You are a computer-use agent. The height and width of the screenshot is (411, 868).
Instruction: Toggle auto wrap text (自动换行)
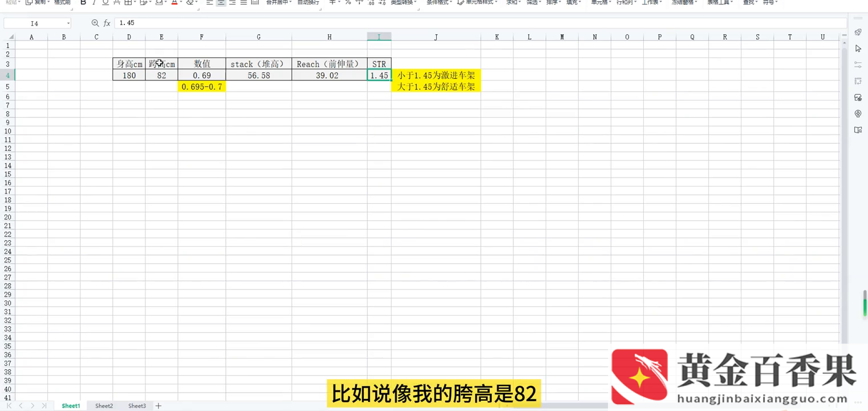pos(309,2)
